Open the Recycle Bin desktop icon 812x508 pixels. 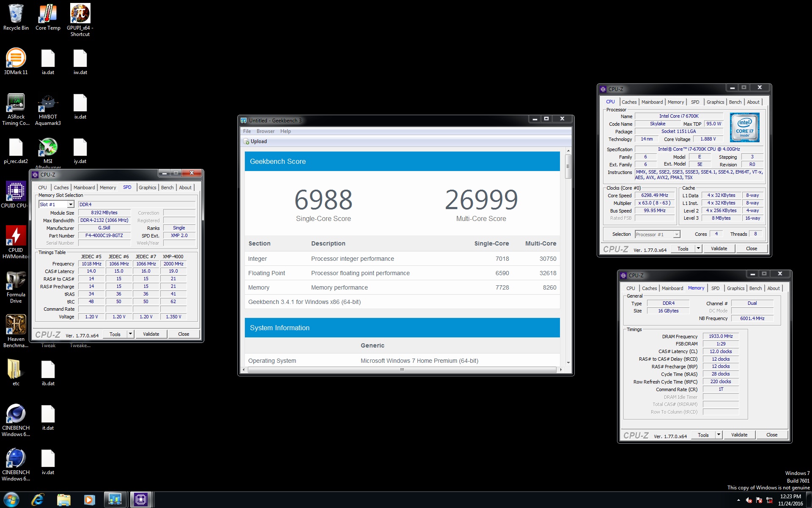click(16, 17)
